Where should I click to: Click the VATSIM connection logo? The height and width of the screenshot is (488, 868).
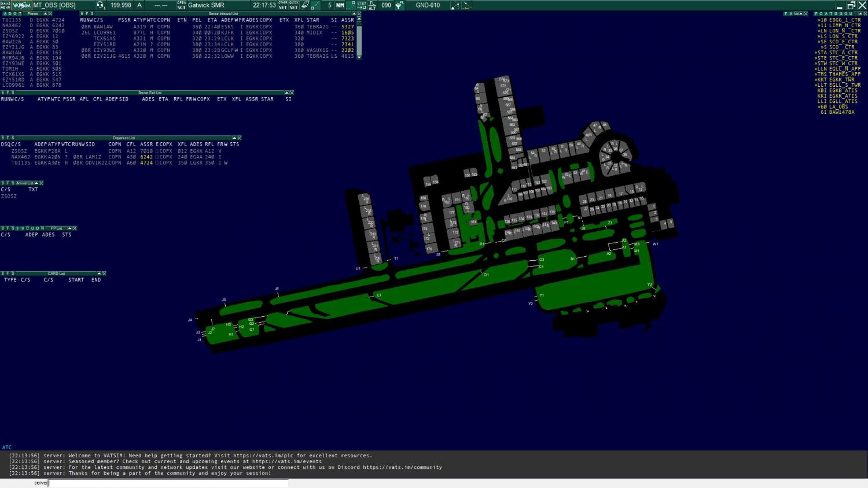(21, 5)
